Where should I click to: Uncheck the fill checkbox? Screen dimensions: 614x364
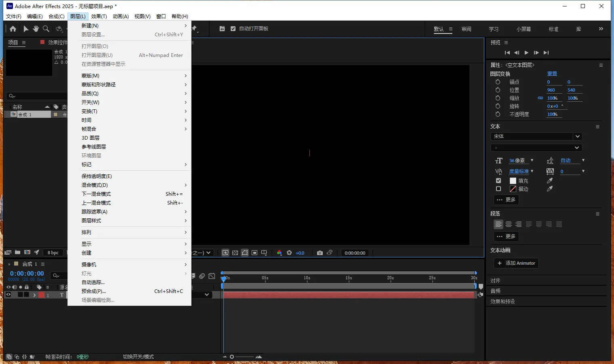coord(498,181)
